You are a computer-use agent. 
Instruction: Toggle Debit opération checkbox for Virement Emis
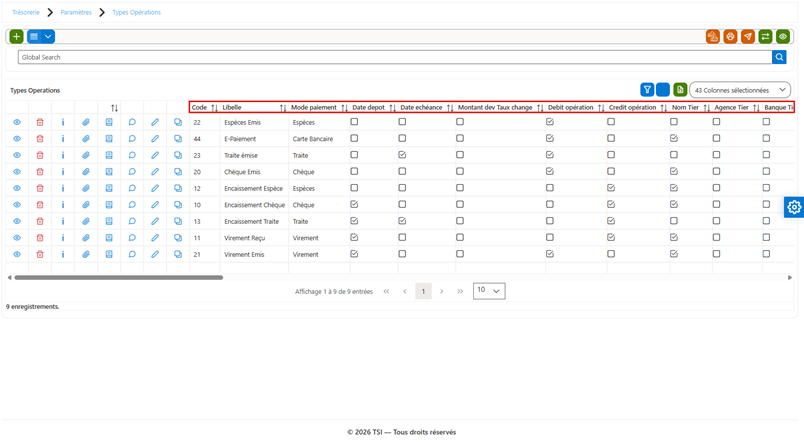coord(550,254)
